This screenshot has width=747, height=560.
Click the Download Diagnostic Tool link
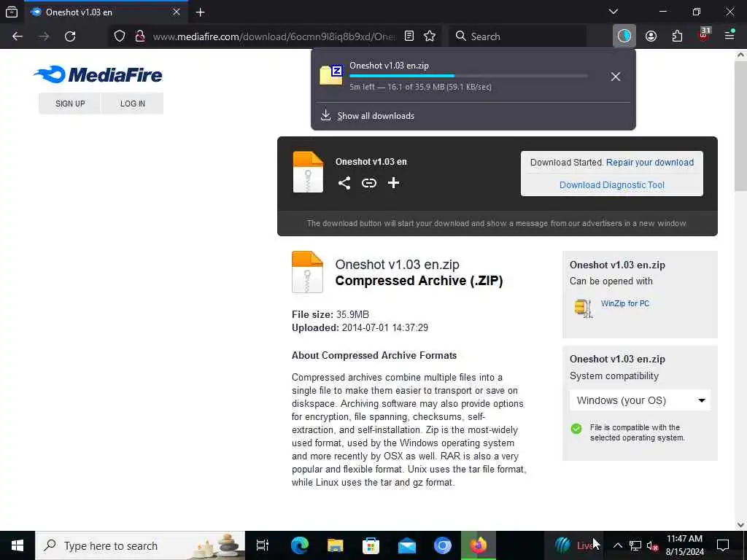(612, 184)
